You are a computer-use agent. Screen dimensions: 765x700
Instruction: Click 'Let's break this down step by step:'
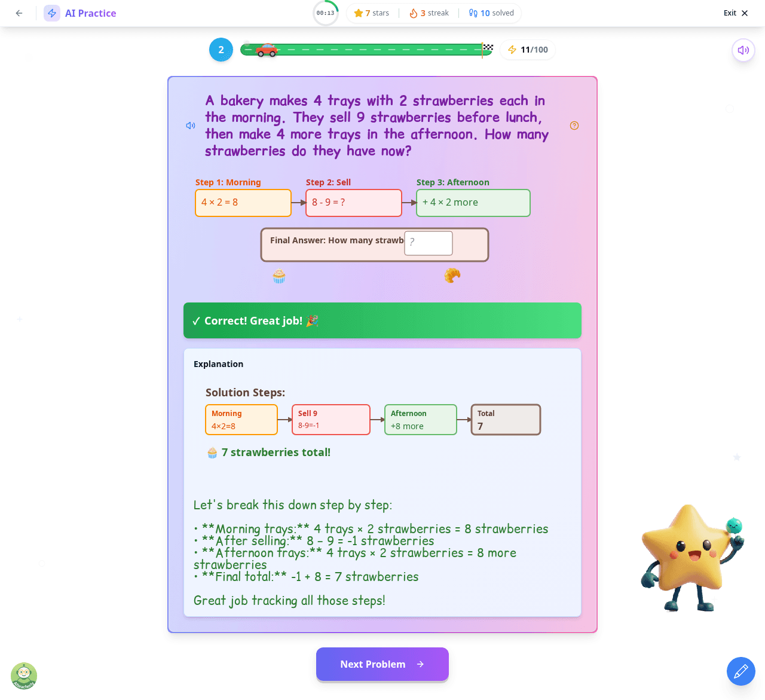(293, 505)
